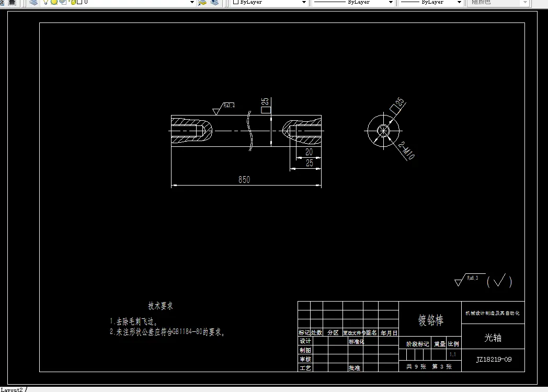Click layer 0 color square
The width and height of the screenshot is (548, 392).
[x=79, y=2]
